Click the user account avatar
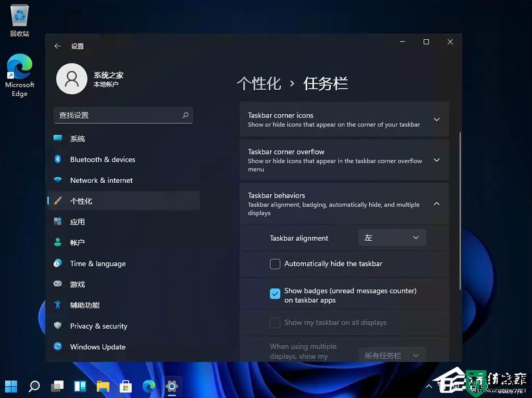The image size is (532, 398). tap(72, 79)
